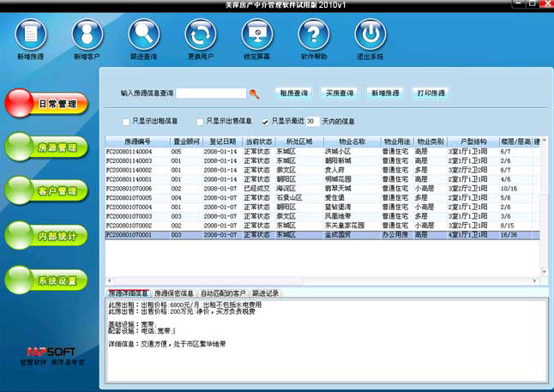Switch to the 房源保密信息 tab
Viewport: 554px width, 392px height.
174,293
